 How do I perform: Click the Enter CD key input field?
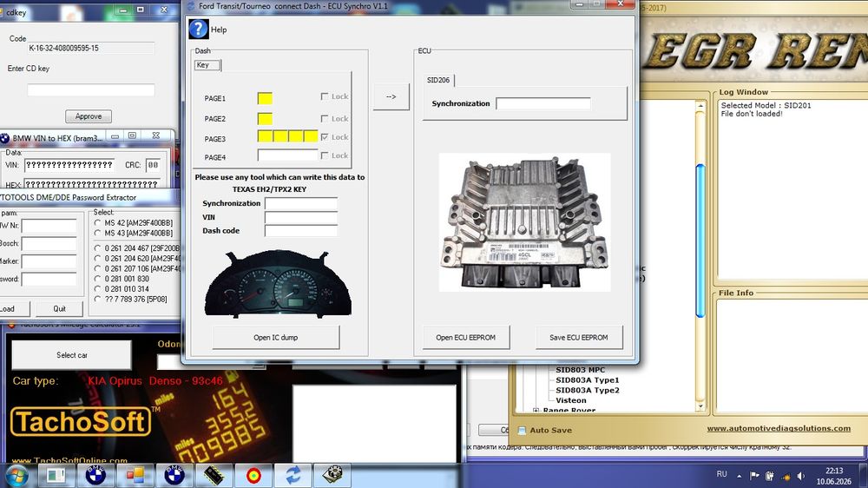coord(91,89)
